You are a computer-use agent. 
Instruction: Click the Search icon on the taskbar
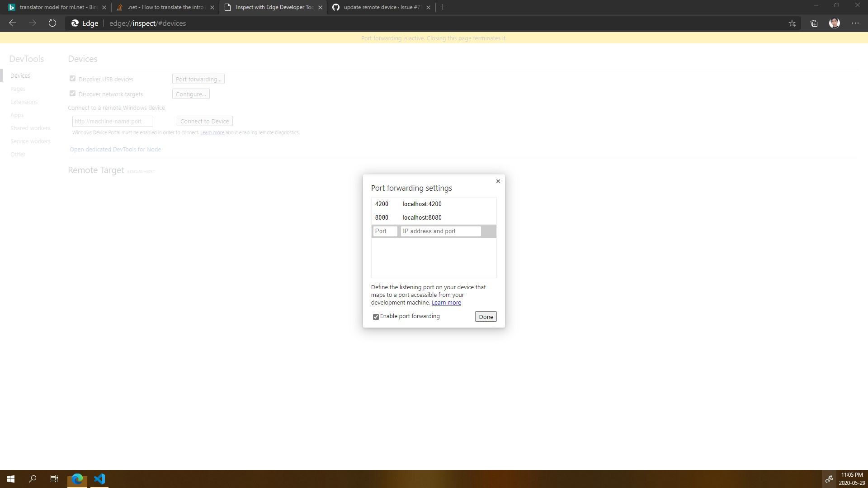click(32, 479)
